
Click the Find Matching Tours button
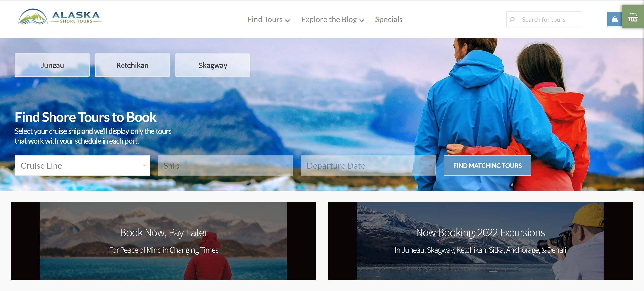[487, 165]
